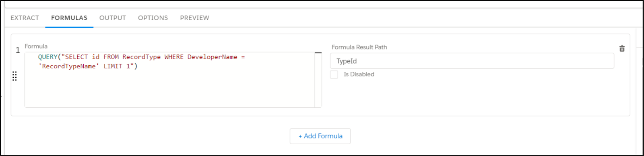Place the cursor on DeveloperName in the query
Image resolution: width=644 pixels, height=156 pixels.
pyautogui.click(x=212, y=57)
